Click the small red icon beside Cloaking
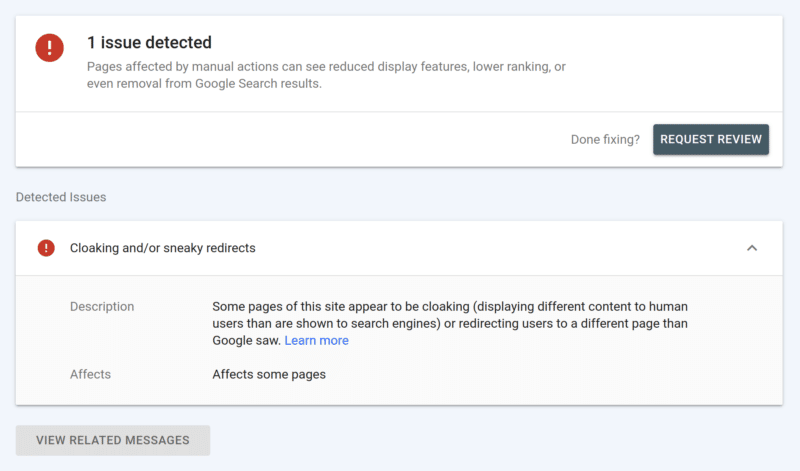 pos(46,248)
